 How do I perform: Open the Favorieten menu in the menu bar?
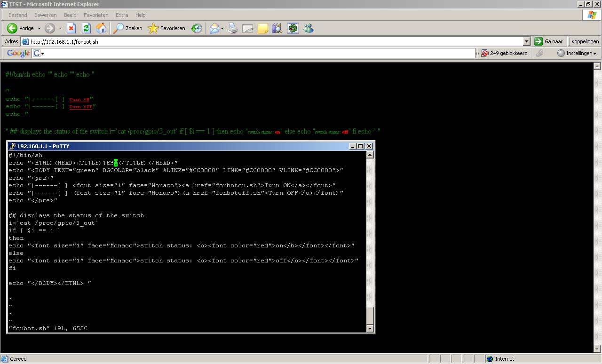click(96, 15)
